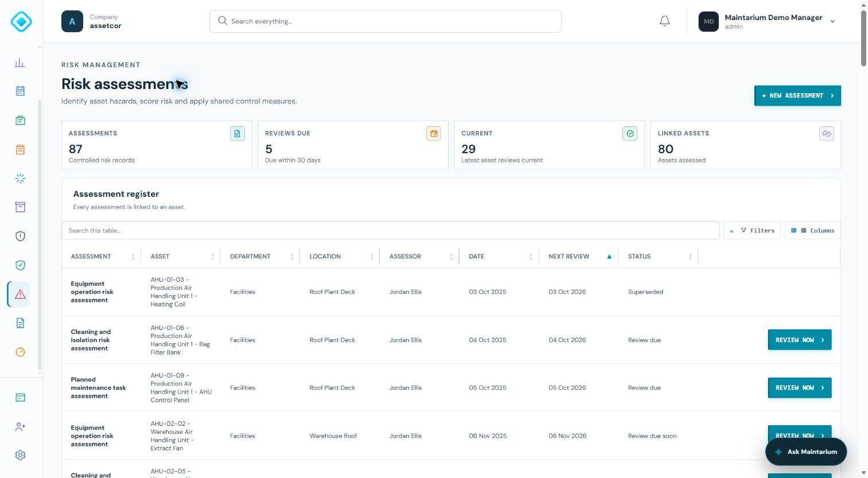Open the Current reviews summary card
868x478 pixels.
[549, 145]
